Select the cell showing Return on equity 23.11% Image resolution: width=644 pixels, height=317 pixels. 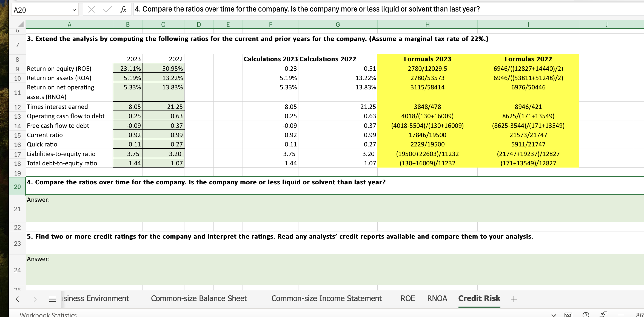[x=128, y=68]
